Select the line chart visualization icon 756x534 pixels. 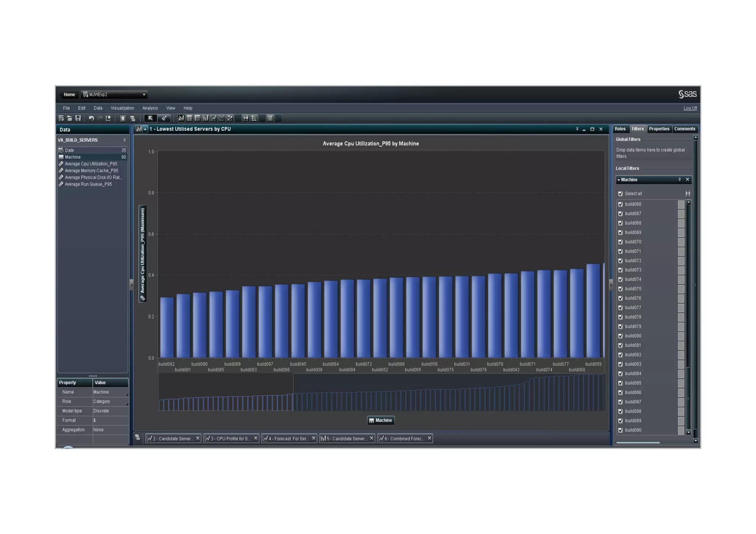[213, 118]
